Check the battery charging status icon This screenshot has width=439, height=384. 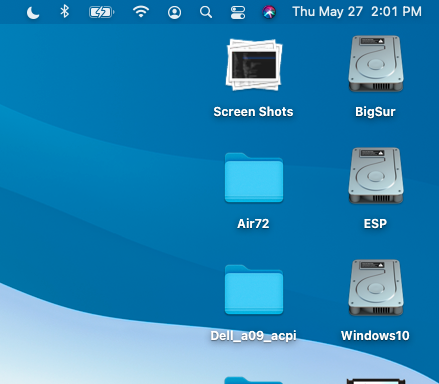[x=102, y=13]
